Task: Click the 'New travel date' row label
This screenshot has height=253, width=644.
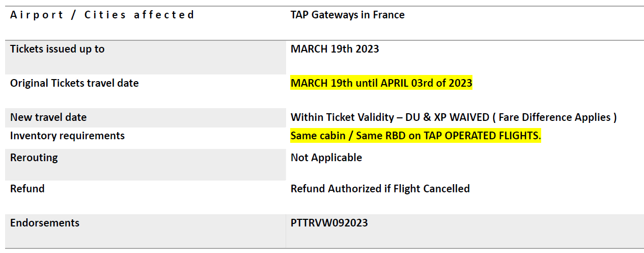Action: click(48, 117)
